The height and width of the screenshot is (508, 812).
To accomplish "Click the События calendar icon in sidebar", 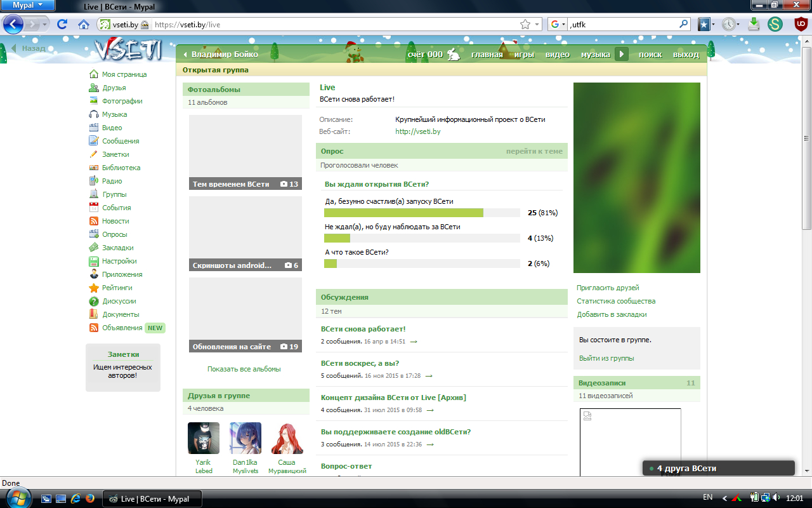I will (x=94, y=208).
